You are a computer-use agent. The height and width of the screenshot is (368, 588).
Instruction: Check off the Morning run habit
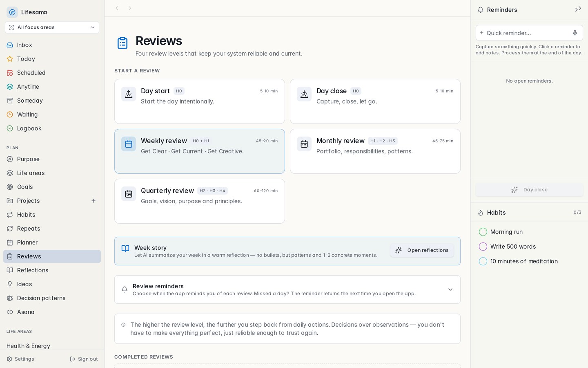pos(483,232)
